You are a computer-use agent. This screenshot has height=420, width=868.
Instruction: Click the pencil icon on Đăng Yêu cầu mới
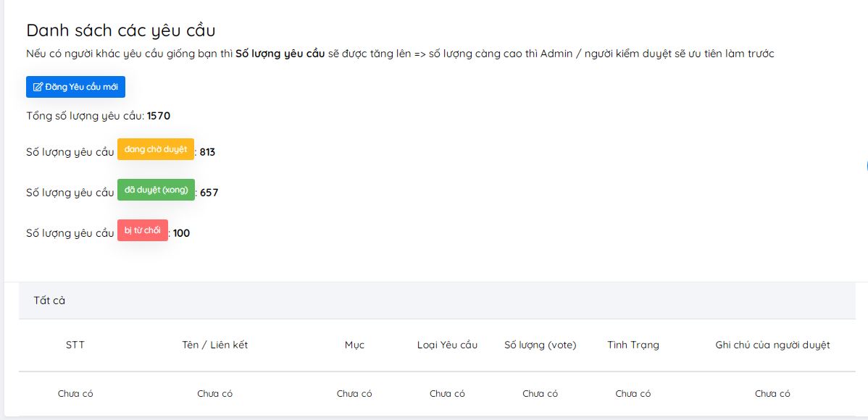tap(38, 87)
